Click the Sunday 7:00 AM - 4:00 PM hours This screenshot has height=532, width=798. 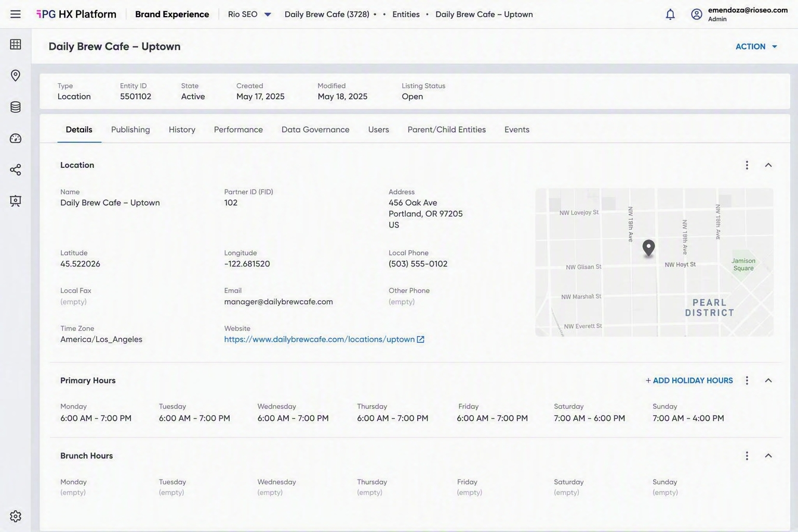(688, 418)
